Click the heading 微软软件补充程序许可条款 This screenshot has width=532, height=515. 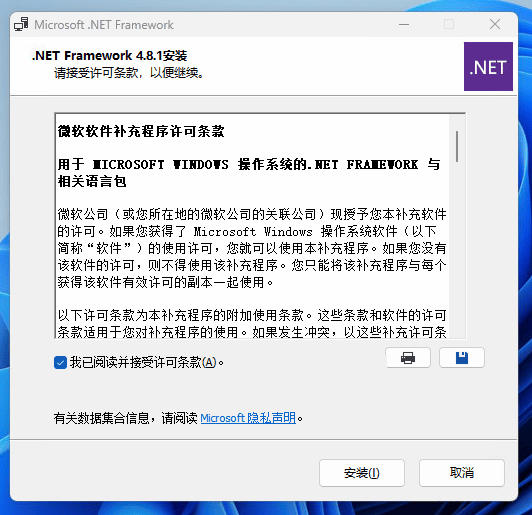(x=141, y=131)
